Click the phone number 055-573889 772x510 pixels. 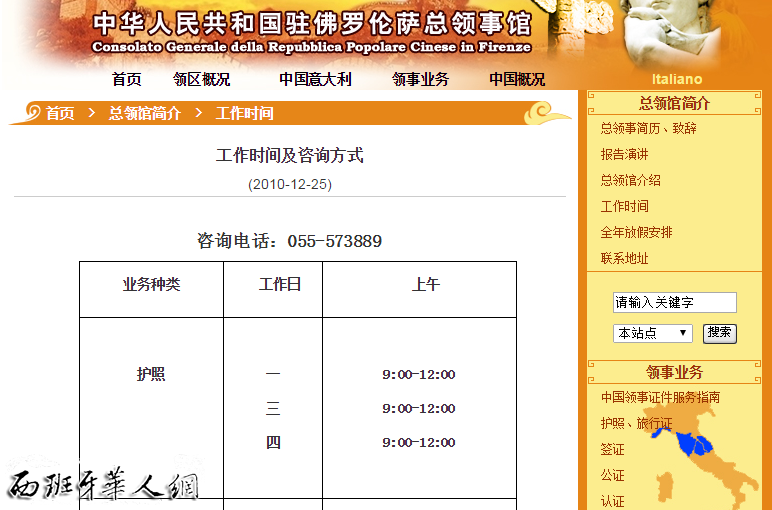[x=335, y=241]
